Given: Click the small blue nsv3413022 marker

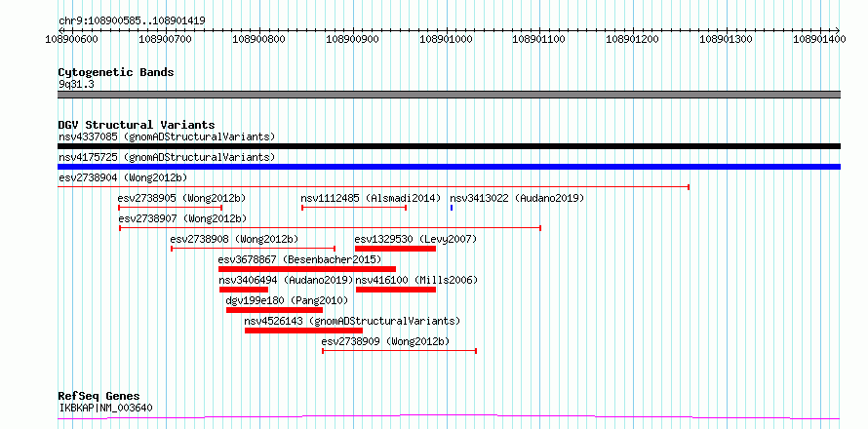Looking at the screenshot, I should [452, 208].
